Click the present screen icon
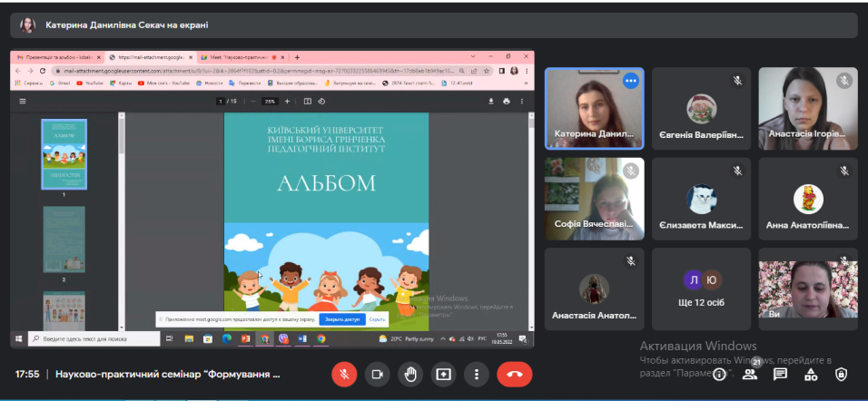The height and width of the screenshot is (401, 868). (x=443, y=374)
